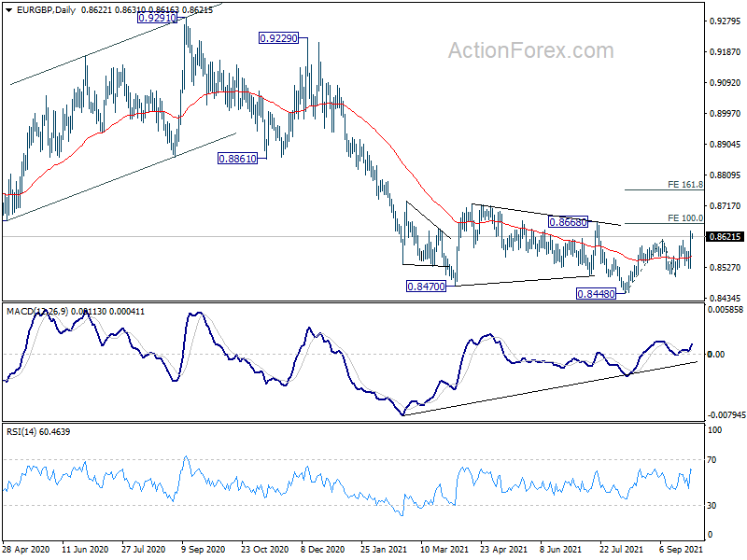Click the RSI(14) 60.4639 indicator title
The height and width of the screenshot is (560, 747).
pyautogui.click(x=38, y=432)
